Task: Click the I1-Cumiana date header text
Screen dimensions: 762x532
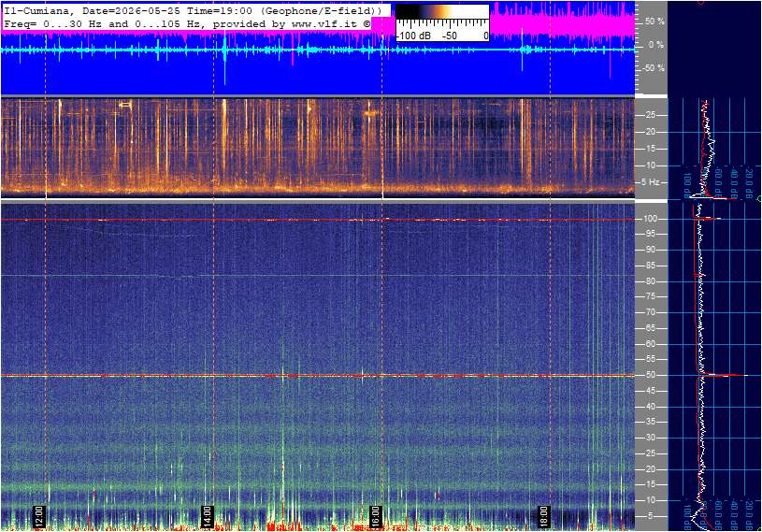Action: point(193,10)
